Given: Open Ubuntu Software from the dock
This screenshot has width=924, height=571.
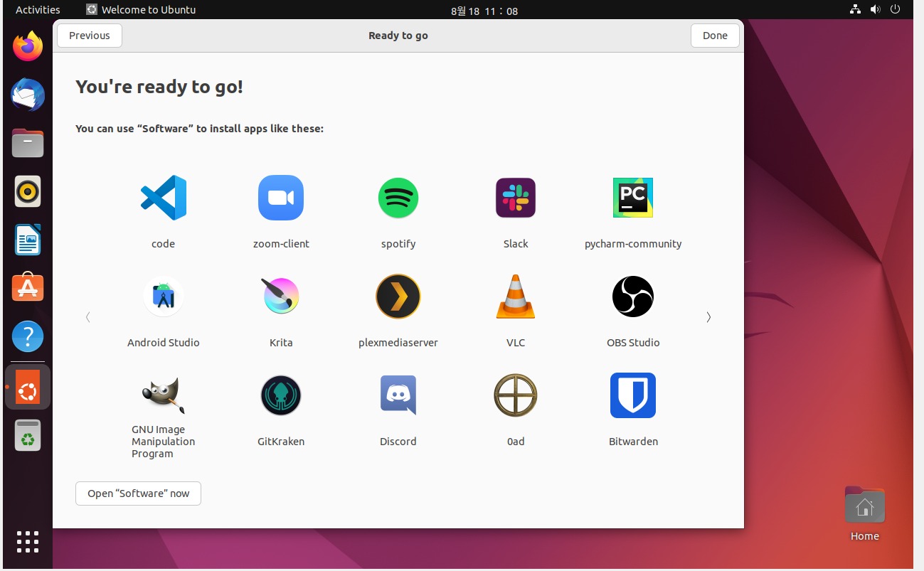Looking at the screenshot, I should pos(28,288).
